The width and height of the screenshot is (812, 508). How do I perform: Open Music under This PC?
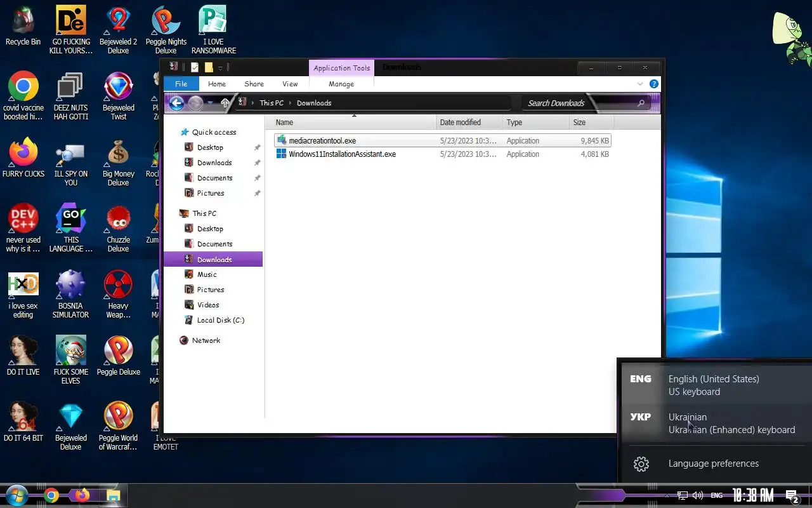(207, 274)
